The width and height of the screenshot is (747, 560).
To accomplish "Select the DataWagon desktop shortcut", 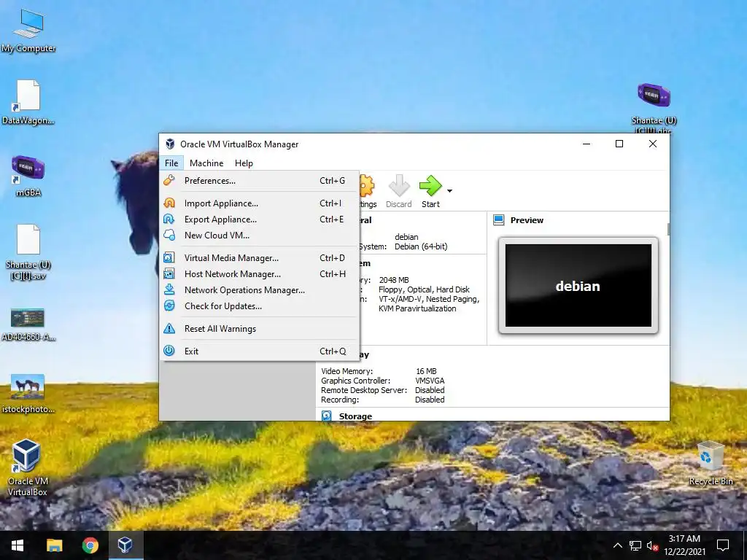I will (28, 102).
